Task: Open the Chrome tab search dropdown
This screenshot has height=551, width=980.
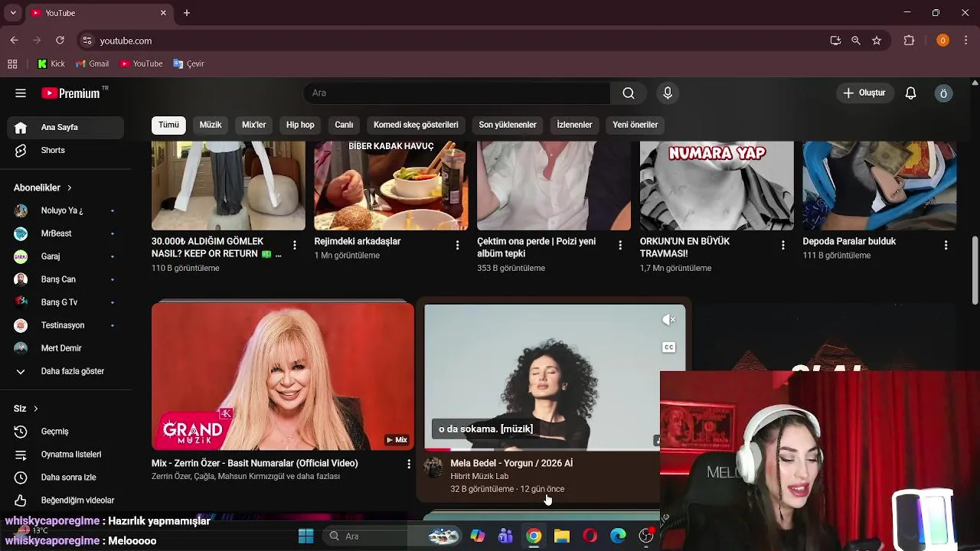Action: pyautogui.click(x=12, y=13)
